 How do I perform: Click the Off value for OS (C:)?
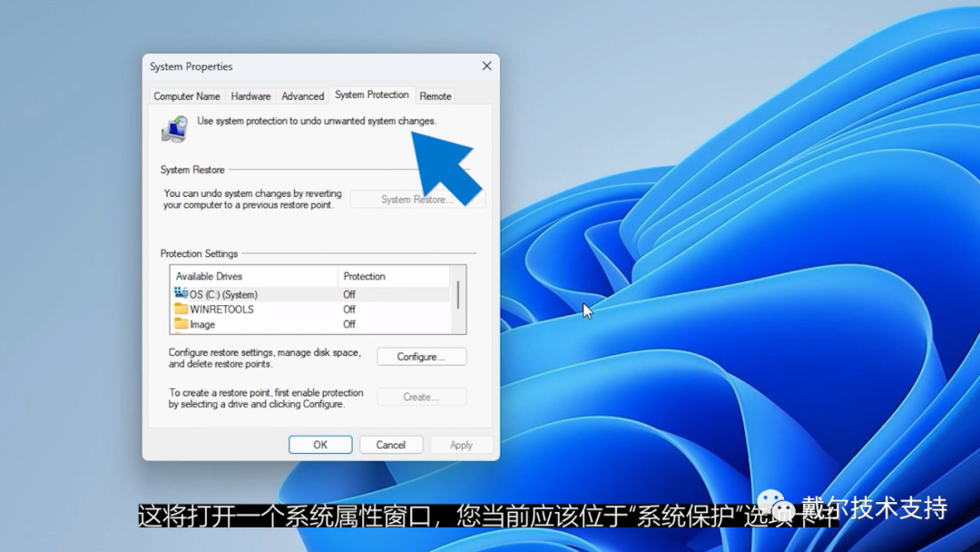tap(349, 294)
